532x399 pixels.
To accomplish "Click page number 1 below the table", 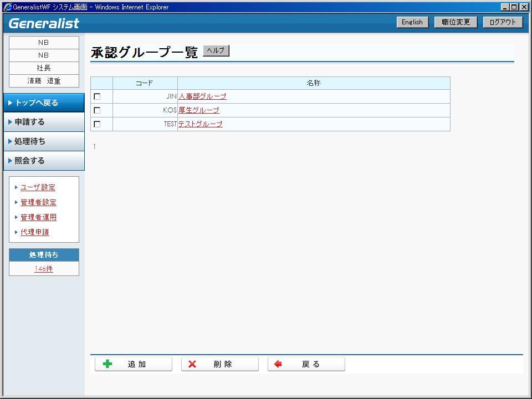I will [x=94, y=146].
